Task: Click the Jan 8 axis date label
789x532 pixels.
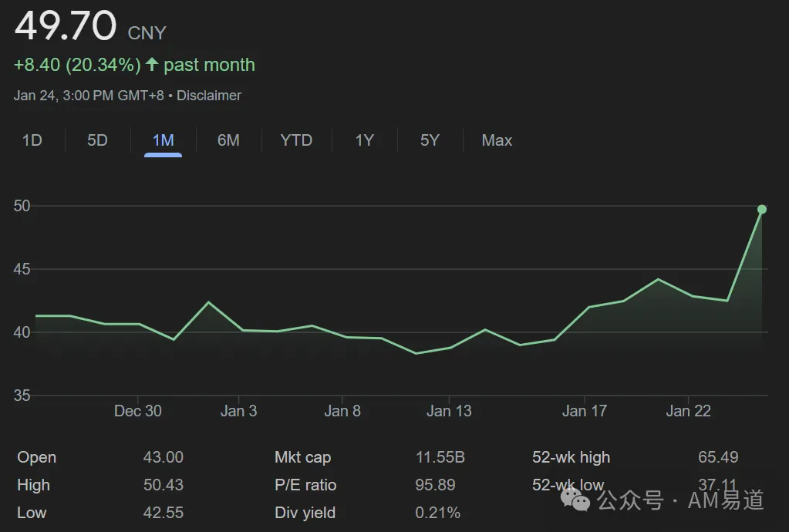Action: 342,411
